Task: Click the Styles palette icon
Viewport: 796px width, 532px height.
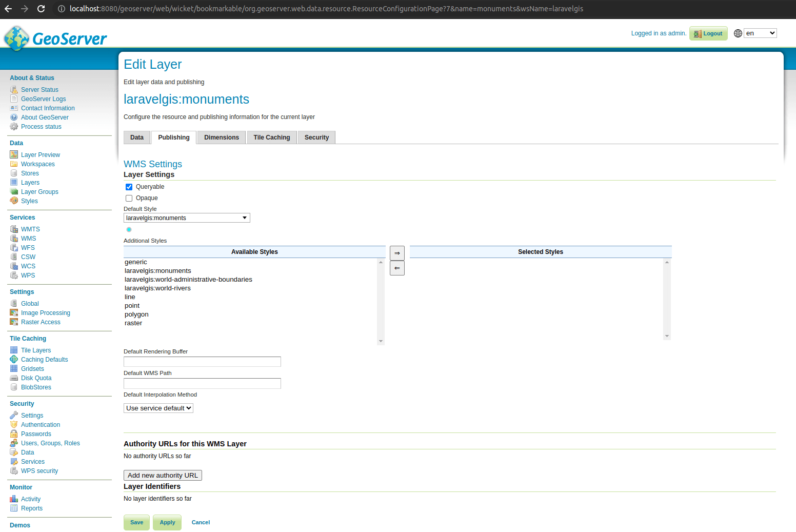Action: [14, 201]
